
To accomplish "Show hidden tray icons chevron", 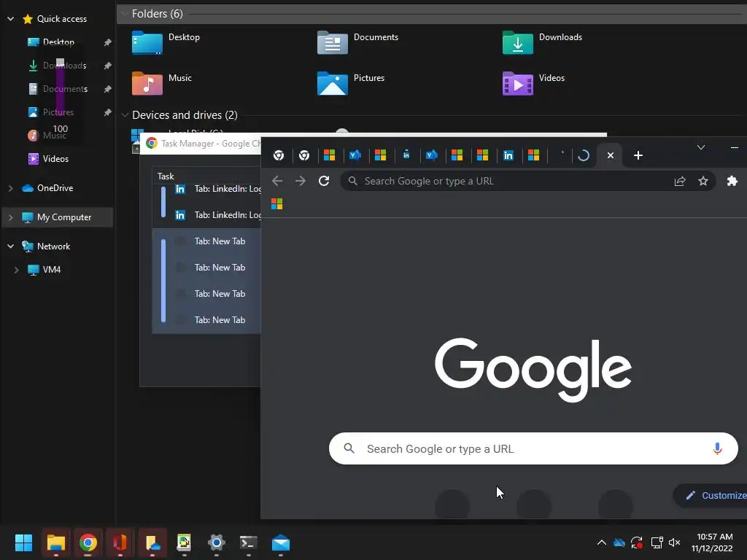I will coord(602,542).
